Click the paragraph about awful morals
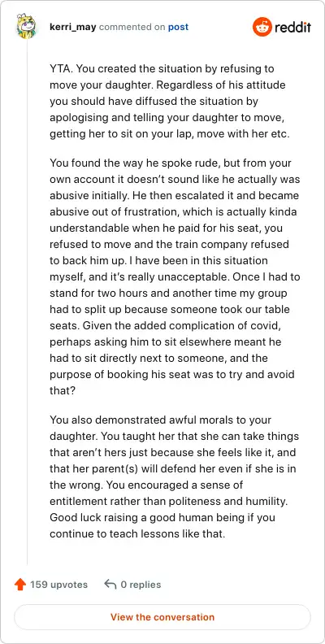Image resolution: width=325 pixels, height=644 pixels. pos(175,476)
